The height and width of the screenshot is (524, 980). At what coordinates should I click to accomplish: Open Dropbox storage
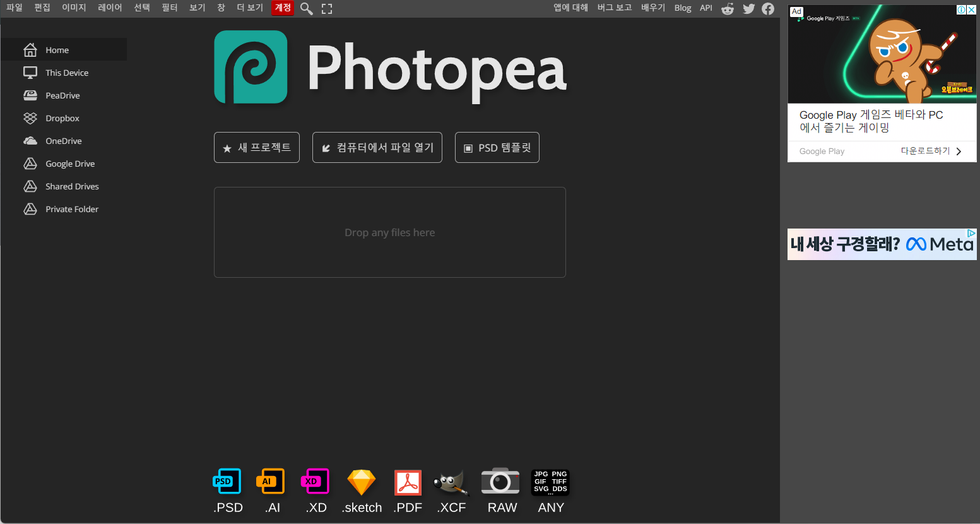(64, 118)
